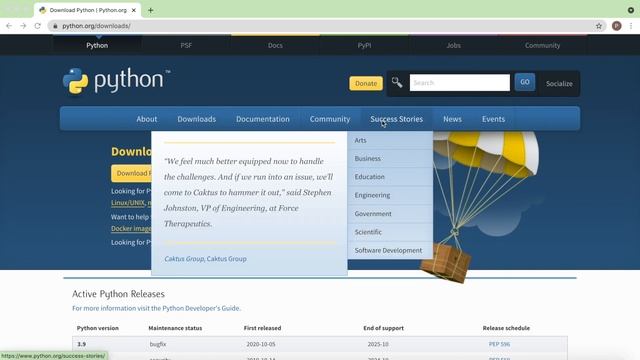Click the GO search button
640x360 pixels.
(x=524, y=82)
